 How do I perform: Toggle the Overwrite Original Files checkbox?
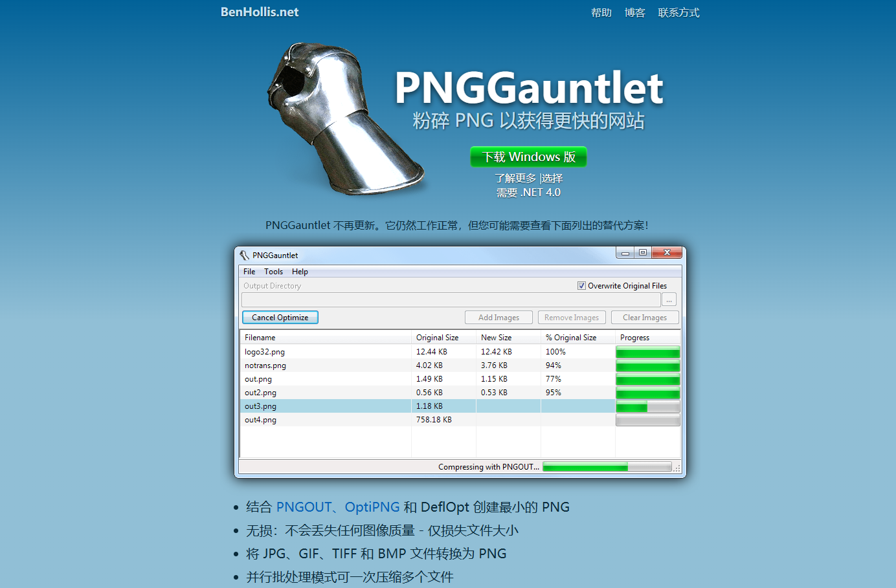tap(581, 285)
